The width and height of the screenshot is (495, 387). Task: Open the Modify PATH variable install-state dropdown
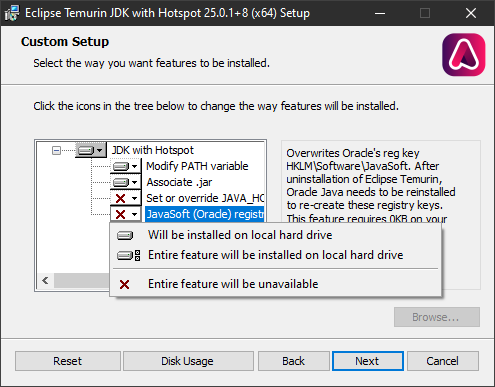[x=125, y=166]
